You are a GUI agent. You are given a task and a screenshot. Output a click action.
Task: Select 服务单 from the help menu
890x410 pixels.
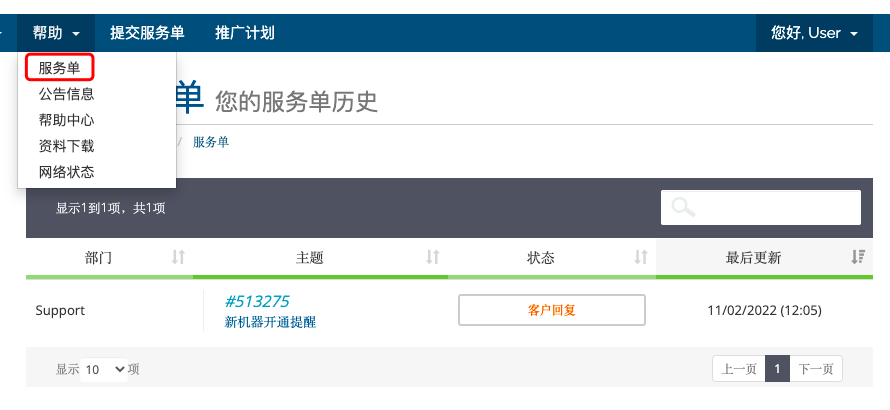60,68
